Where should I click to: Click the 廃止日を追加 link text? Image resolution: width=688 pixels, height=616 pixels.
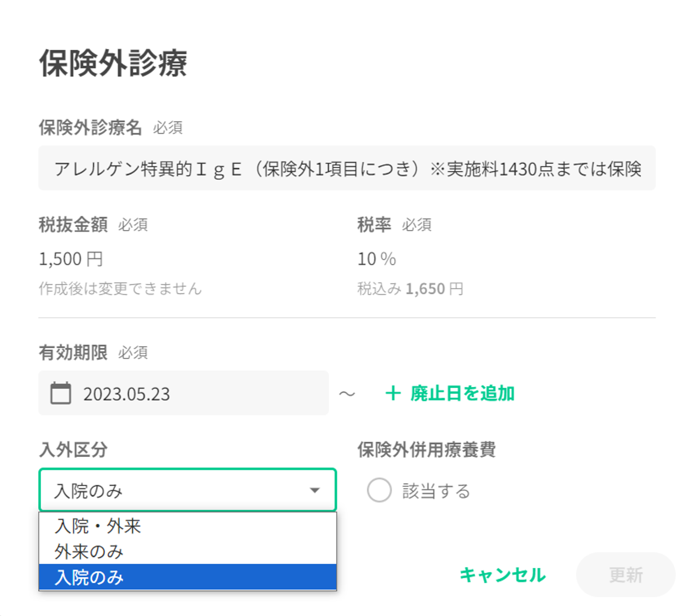pyautogui.click(x=462, y=393)
